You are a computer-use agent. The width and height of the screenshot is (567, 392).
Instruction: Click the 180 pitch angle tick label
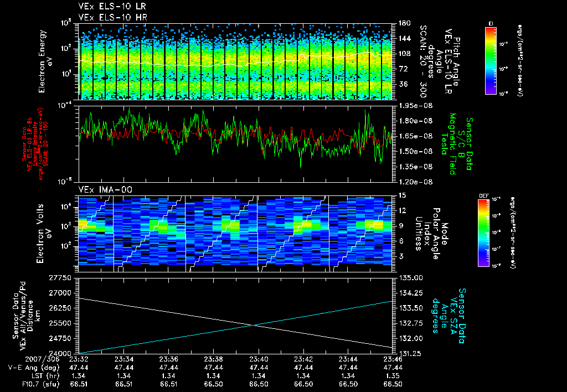coord(405,23)
